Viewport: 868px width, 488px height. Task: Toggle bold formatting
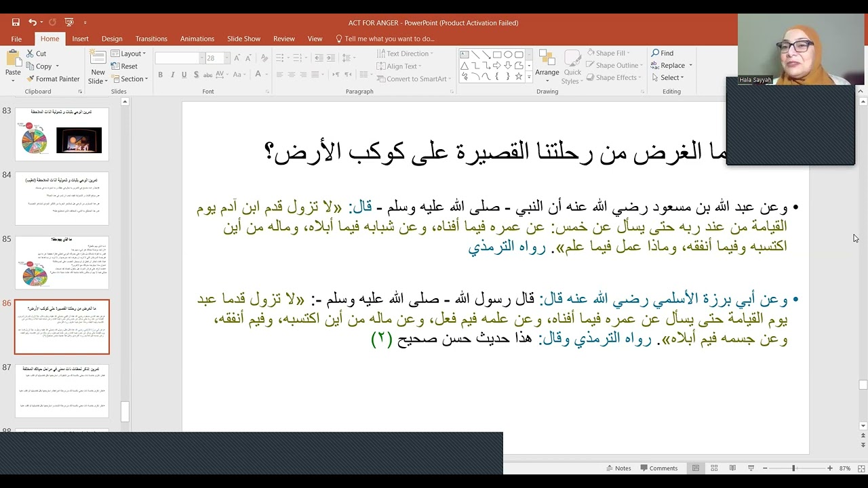point(160,75)
